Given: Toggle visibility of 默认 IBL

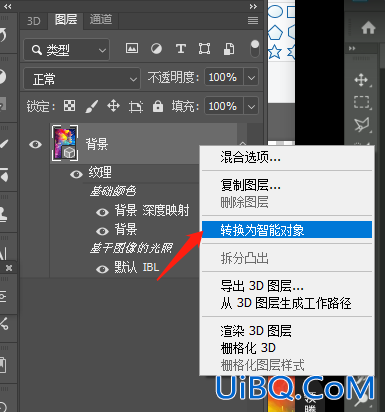Looking at the screenshot, I should [102, 269].
